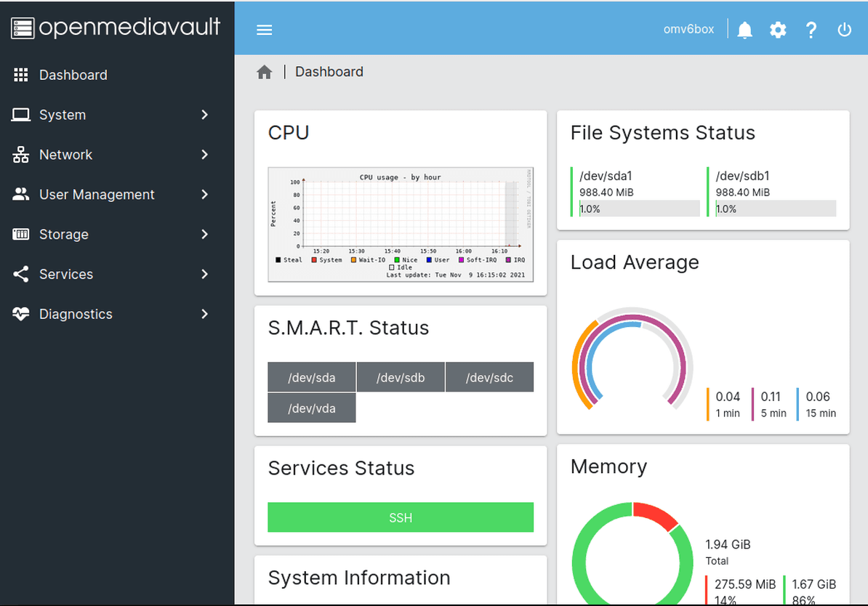Expand the User Management chevron

pyautogui.click(x=205, y=194)
